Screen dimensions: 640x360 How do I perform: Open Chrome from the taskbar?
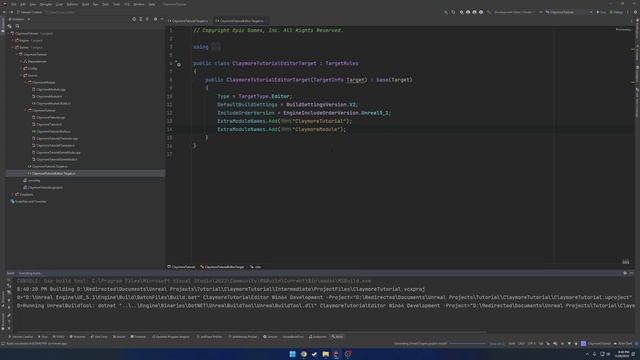pos(304,354)
